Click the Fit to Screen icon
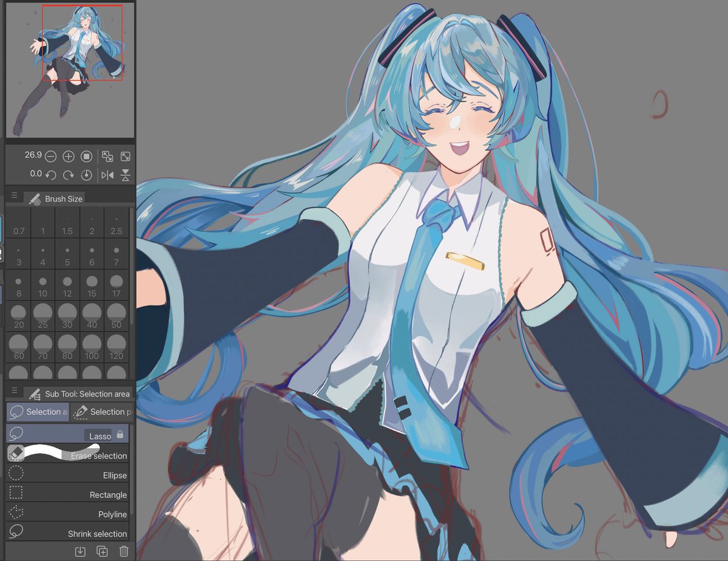This screenshot has width=728, height=561. (x=126, y=157)
